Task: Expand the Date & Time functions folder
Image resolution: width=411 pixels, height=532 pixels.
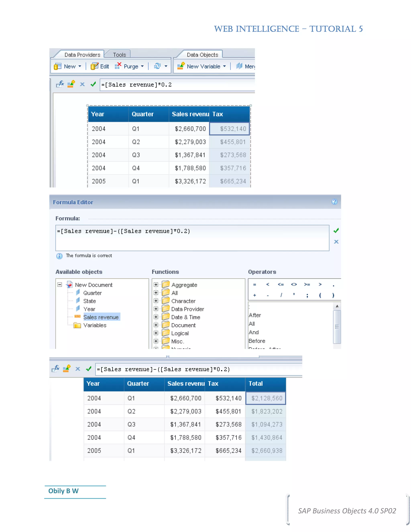Action: (156, 317)
